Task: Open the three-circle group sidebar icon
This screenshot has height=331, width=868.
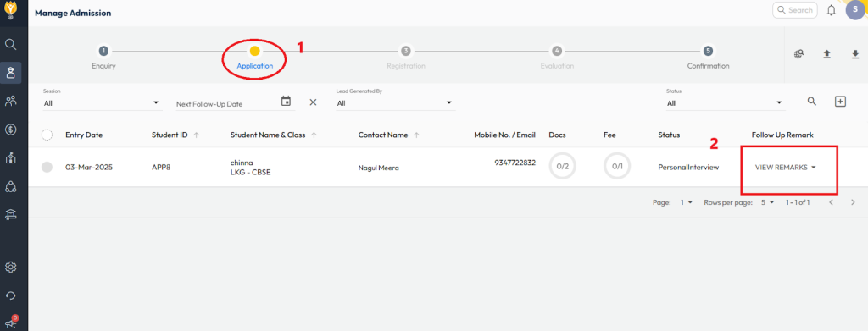Action: pos(10,186)
